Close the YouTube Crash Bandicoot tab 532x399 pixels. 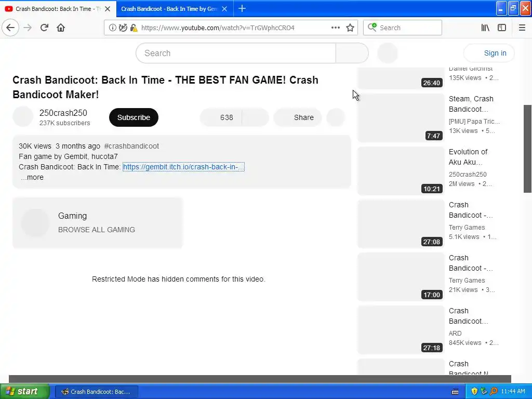point(108,9)
